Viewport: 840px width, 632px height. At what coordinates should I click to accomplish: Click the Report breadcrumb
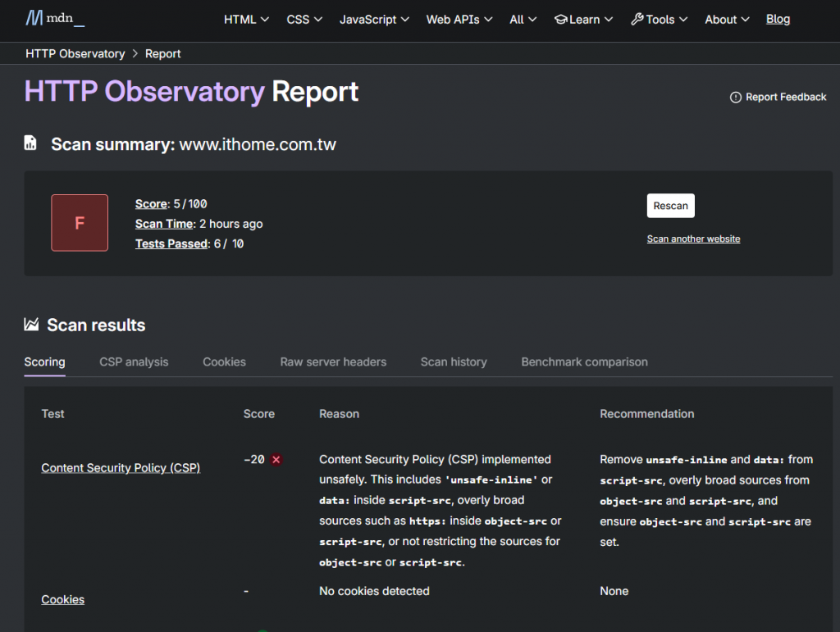[x=163, y=53]
